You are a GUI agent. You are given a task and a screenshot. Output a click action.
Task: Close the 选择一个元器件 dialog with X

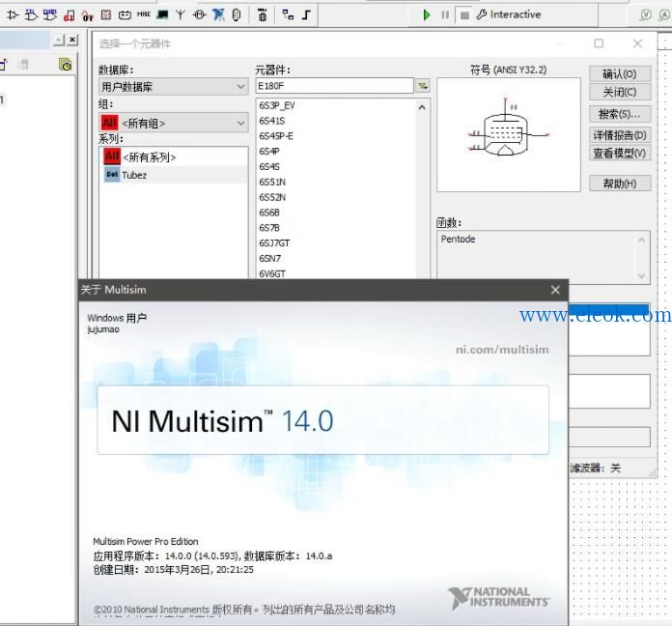coord(637,43)
